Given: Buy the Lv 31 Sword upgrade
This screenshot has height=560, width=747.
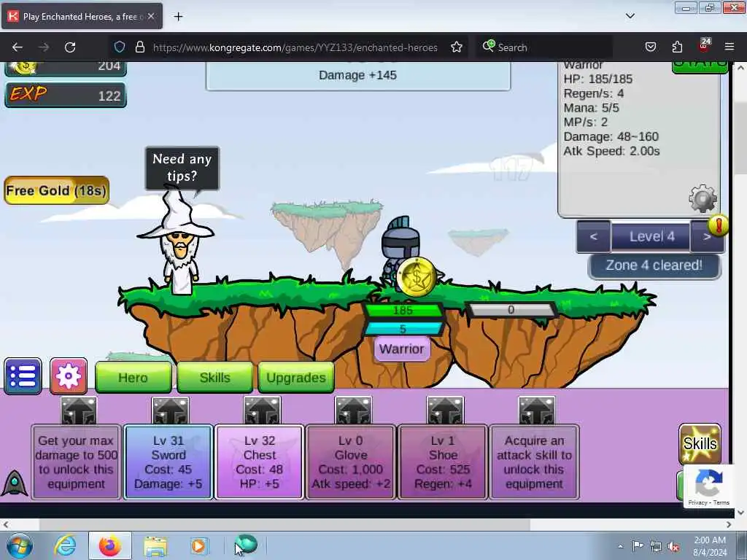Looking at the screenshot, I should click(x=169, y=462).
